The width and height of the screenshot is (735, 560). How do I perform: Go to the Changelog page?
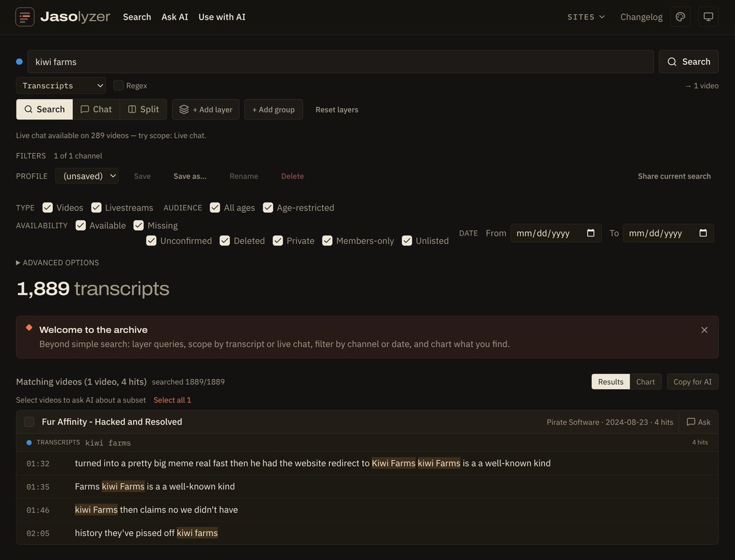pyautogui.click(x=641, y=17)
